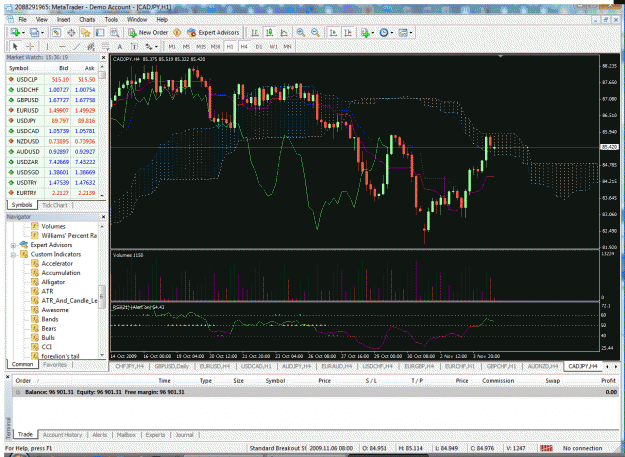The height and width of the screenshot is (457, 625).
Task: Switch timeframe to H4
Action: tap(244, 47)
